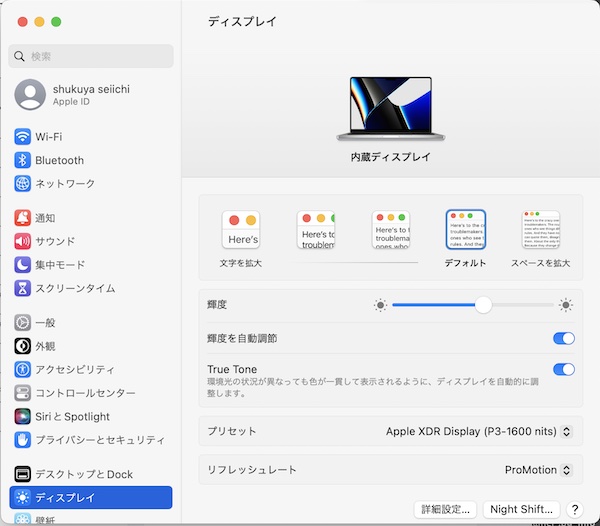Click the 通知 bell icon

(22, 218)
